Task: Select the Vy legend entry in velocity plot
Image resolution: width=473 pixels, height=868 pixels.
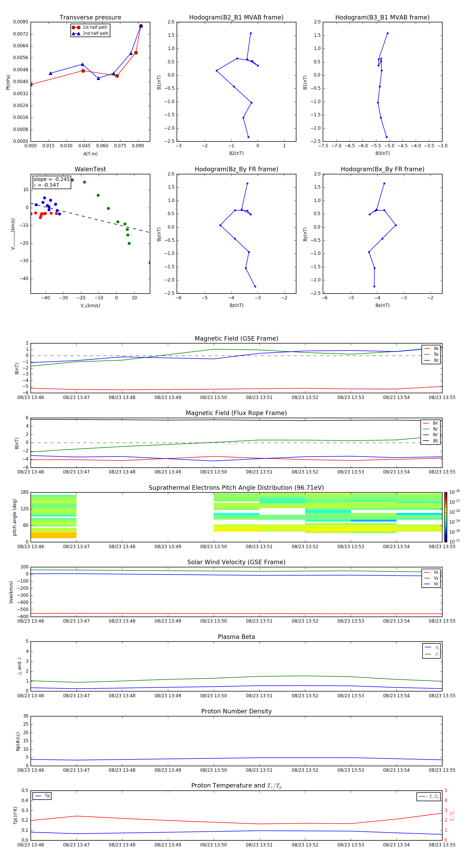Action: click(431, 578)
